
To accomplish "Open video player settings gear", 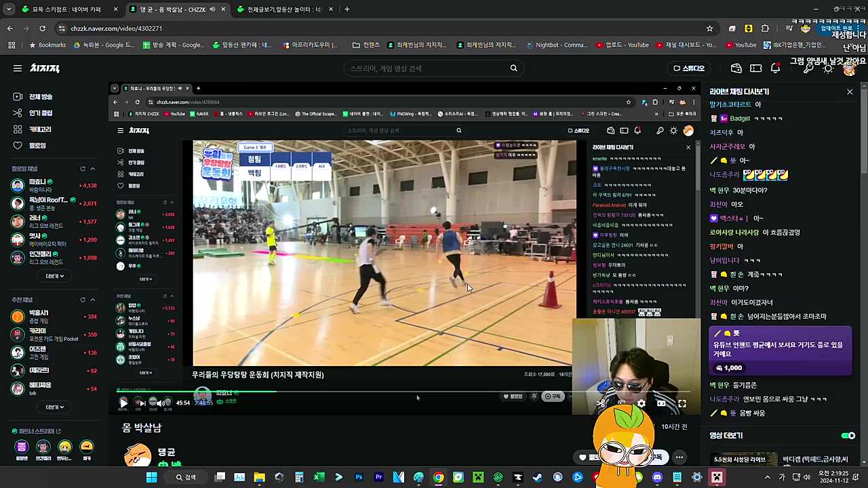I will (641, 403).
